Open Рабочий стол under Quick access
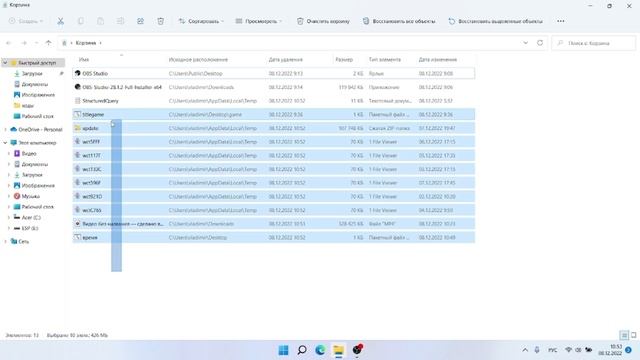This screenshot has width=640, height=360. [37, 116]
